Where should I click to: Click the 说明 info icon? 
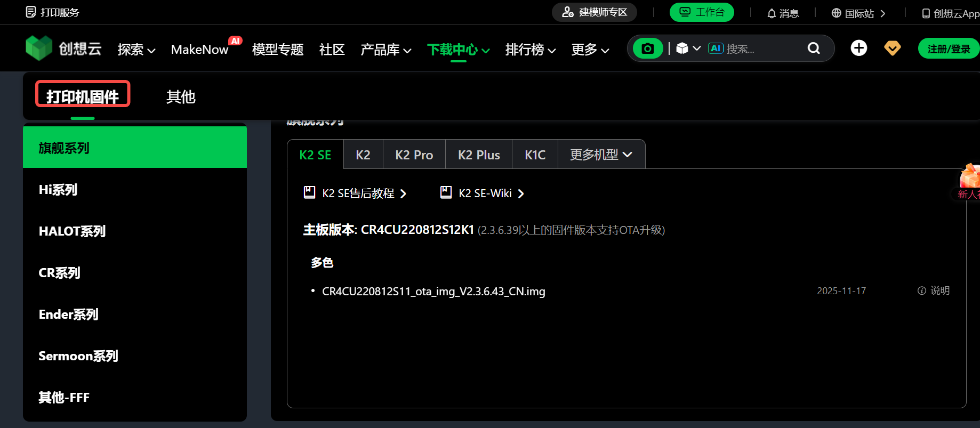coord(921,290)
